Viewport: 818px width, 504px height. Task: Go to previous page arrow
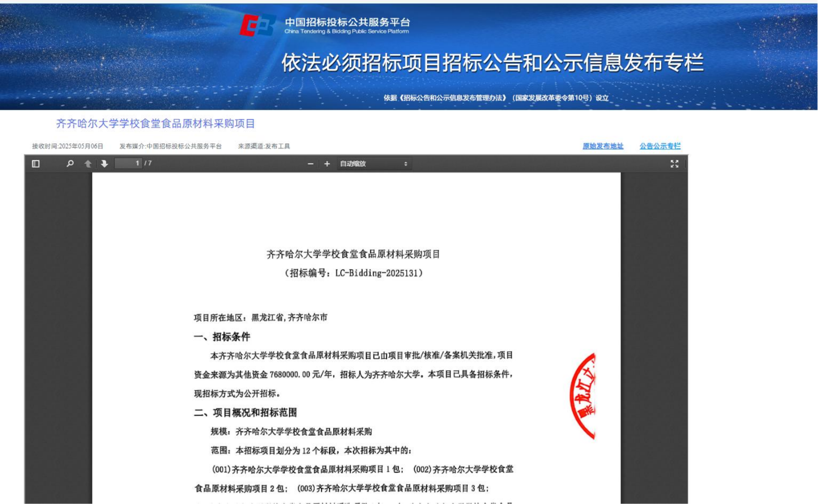pos(88,164)
